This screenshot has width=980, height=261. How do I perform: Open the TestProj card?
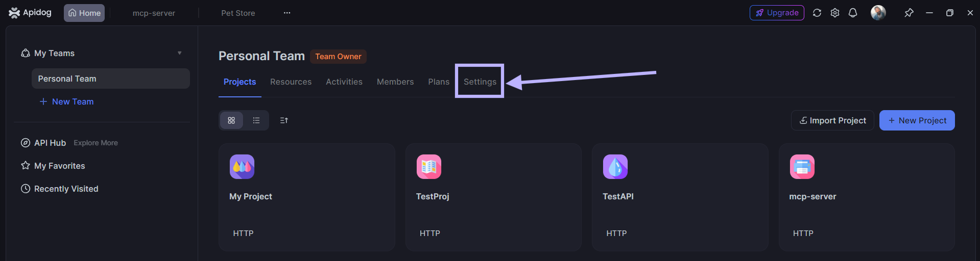[493, 197]
